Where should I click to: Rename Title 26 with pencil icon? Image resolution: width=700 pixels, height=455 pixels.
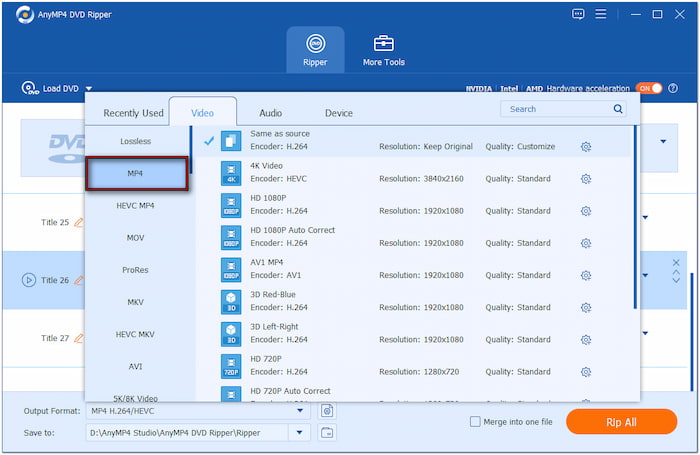(x=79, y=280)
